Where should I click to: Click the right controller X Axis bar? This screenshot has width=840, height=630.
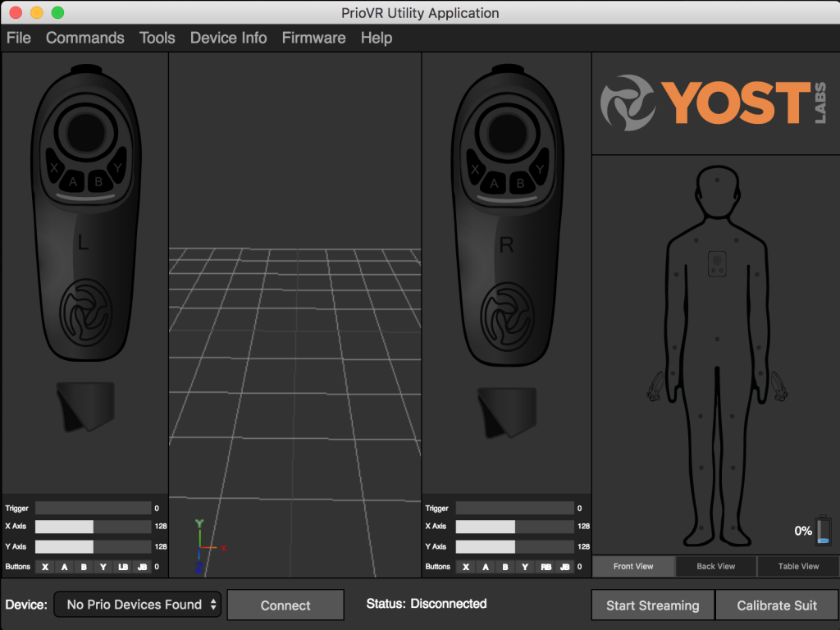[515, 526]
